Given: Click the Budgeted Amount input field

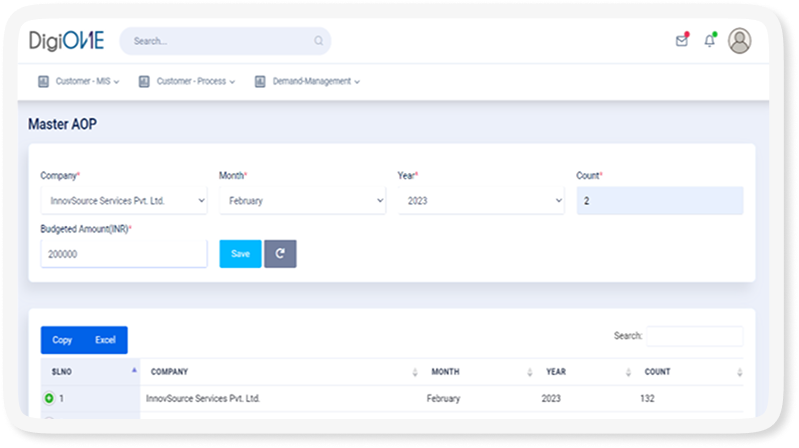Looking at the screenshot, I should click(123, 254).
